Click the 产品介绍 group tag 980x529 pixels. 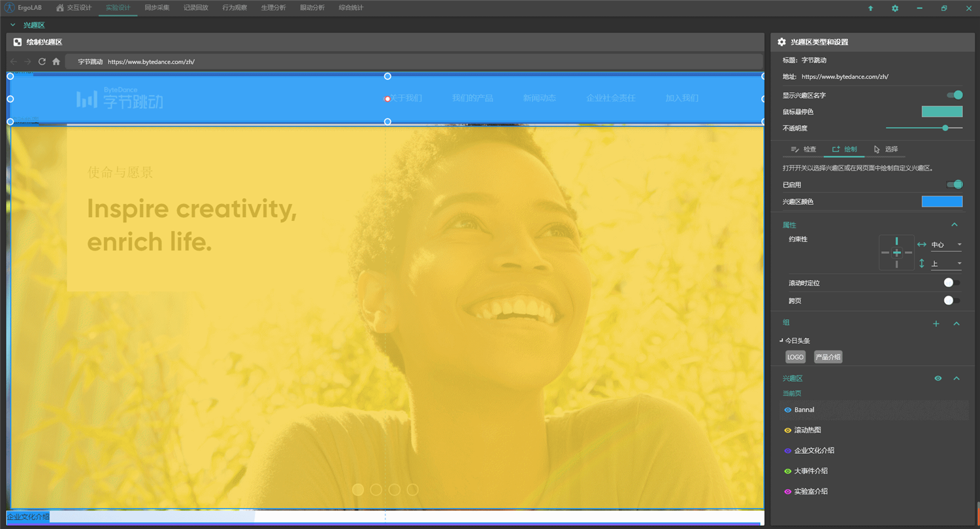(x=828, y=357)
